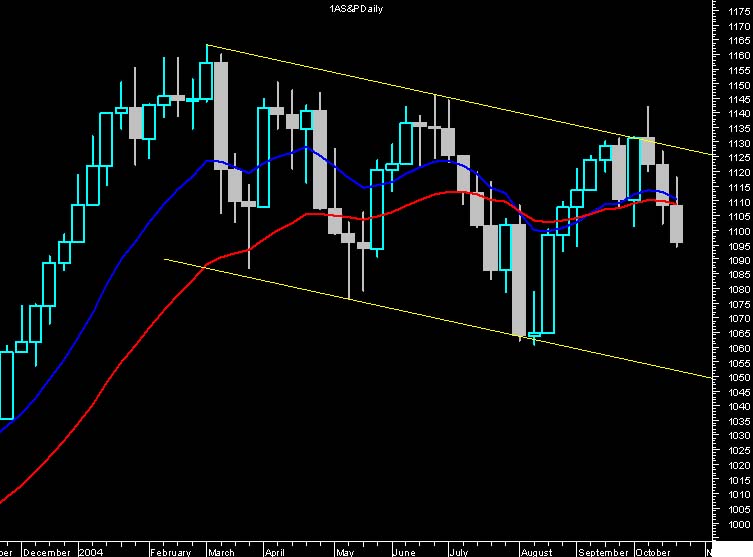This screenshot has height=557, width=753.
Task: Select the June month label
Action: pyautogui.click(x=404, y=552)
